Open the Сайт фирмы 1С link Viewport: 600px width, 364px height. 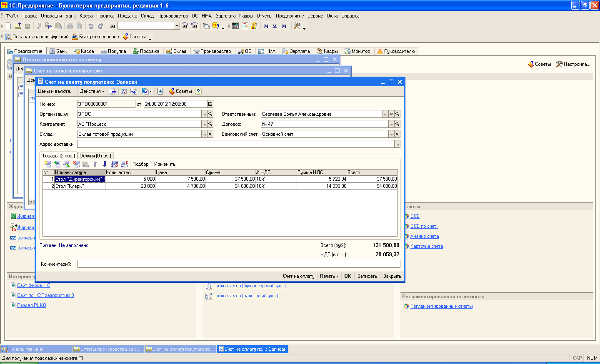coord(33,285)
